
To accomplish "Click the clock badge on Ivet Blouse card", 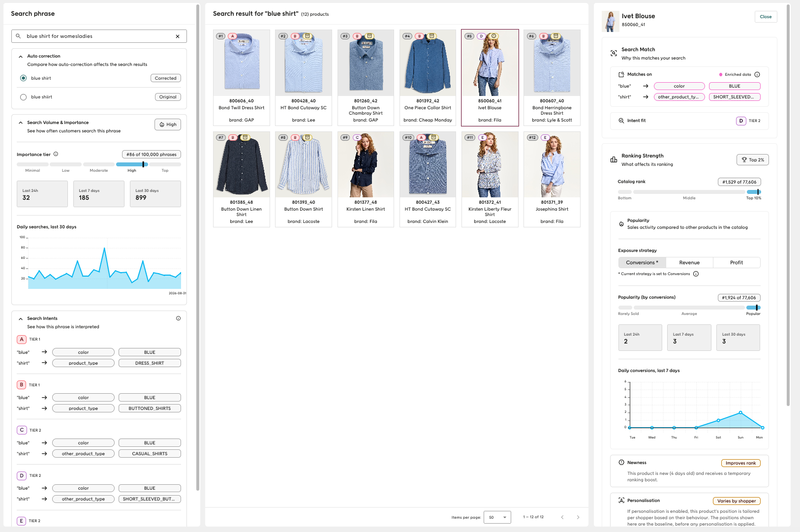I will [494, 36].
